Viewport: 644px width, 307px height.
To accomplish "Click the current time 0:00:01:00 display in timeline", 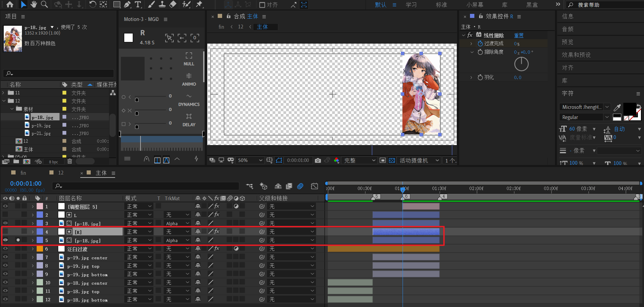I will pyautogui.click(x=26, y=184).
